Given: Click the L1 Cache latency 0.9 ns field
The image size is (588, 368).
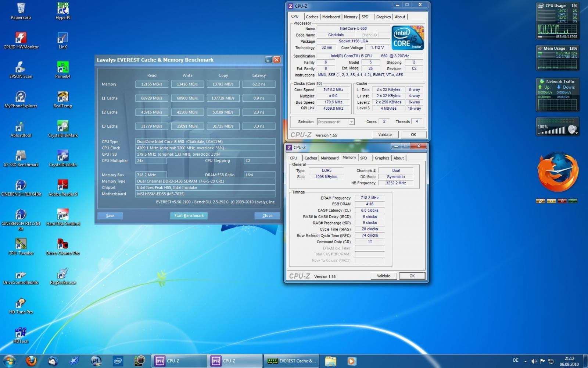Looking at the screenshot, I should click(259, 98).
